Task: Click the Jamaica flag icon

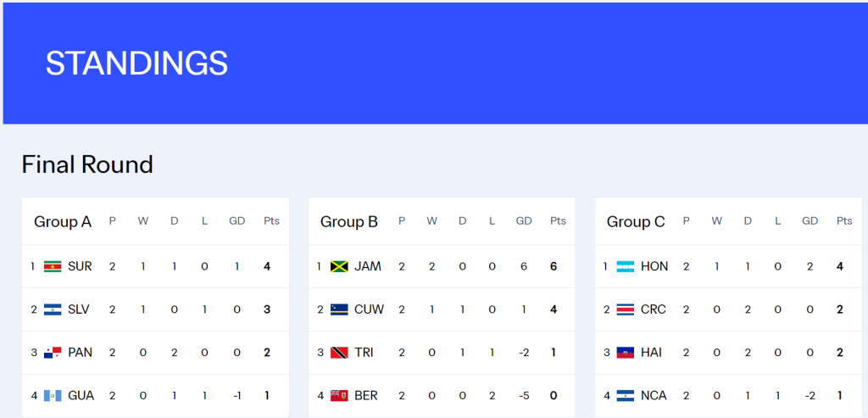Action: (339, 266)
